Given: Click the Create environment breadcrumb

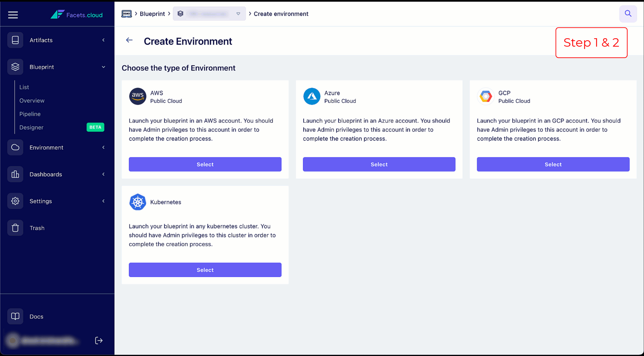Looking at the screenshot, I should 281,14.
